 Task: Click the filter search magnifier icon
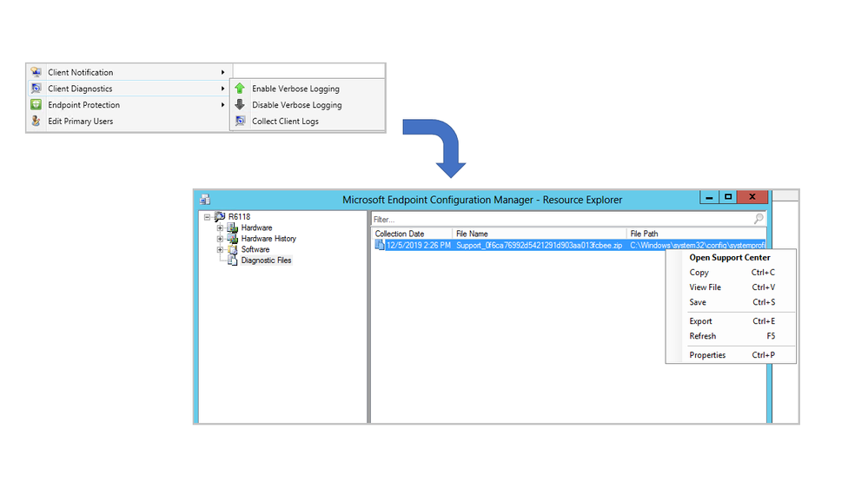point(759,219)
